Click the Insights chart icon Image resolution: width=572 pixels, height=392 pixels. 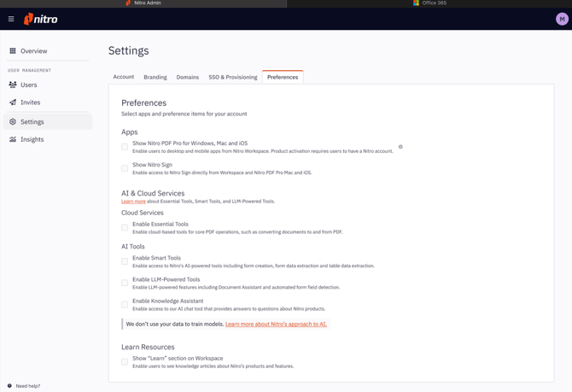[x=13, y=139]
